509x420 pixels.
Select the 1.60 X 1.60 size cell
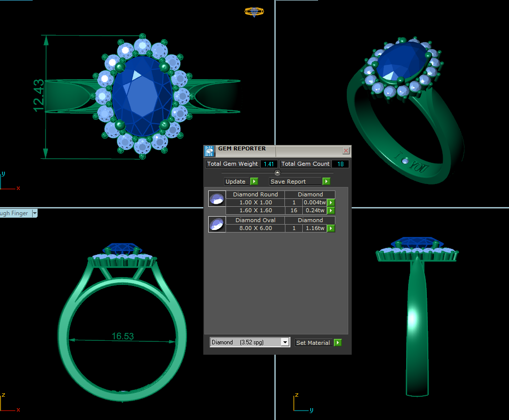[x=255, y=211]
